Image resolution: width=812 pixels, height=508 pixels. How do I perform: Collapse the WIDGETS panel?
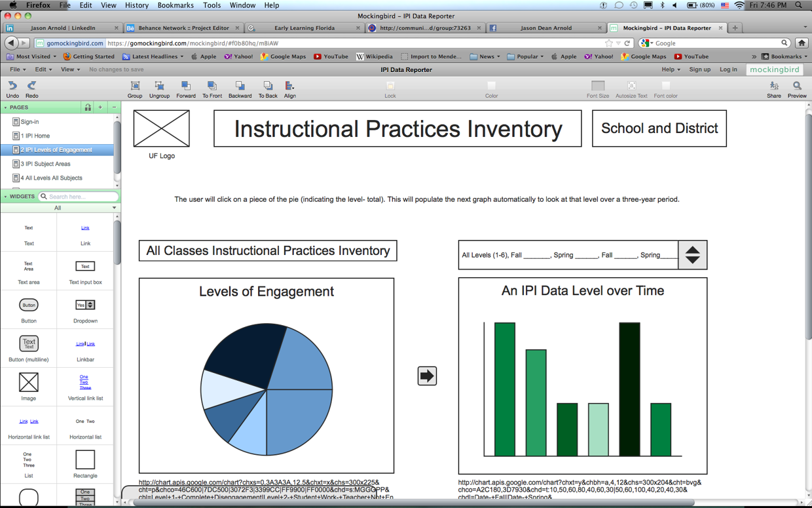coord(6,197)
